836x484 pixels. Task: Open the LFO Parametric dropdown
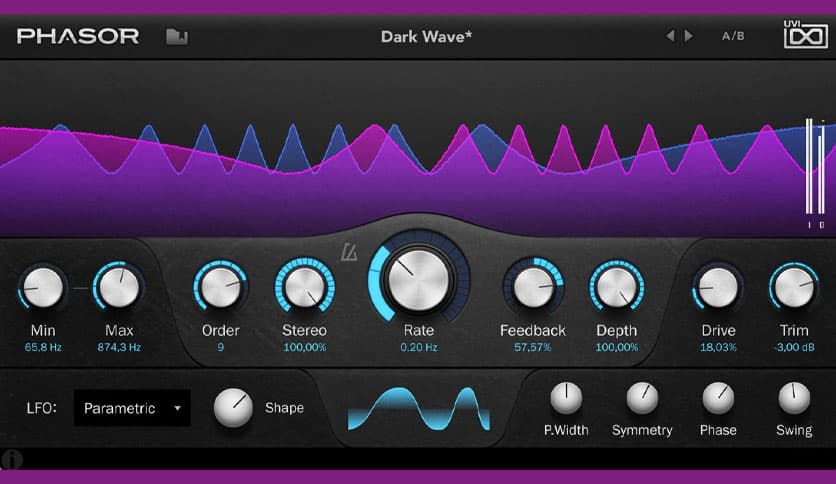tap(132, 408)
